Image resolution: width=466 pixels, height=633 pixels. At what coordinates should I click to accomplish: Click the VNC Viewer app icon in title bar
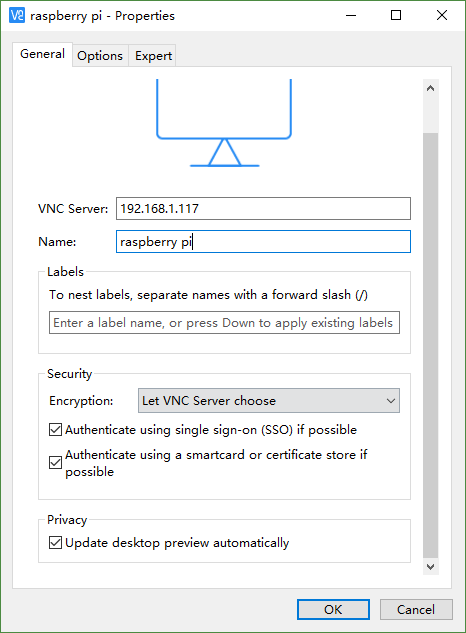tap(17, 15)
